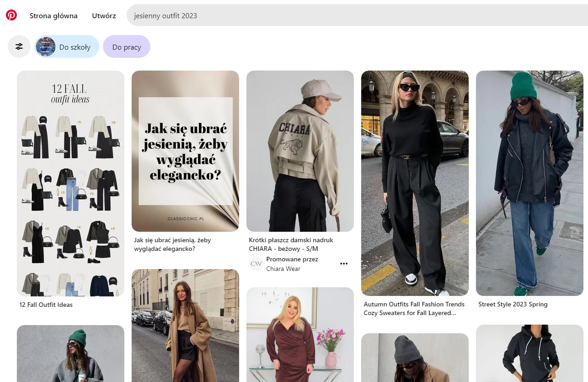Open the black sweater and trousers outfit pin
This screenshot has width=588, height=382.
point(415,183)
